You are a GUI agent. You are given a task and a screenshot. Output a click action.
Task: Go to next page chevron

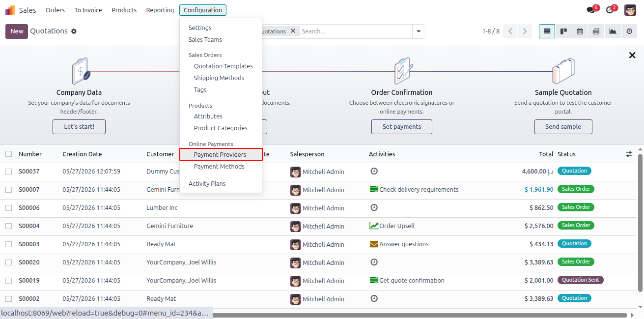(x=525, y=31)
